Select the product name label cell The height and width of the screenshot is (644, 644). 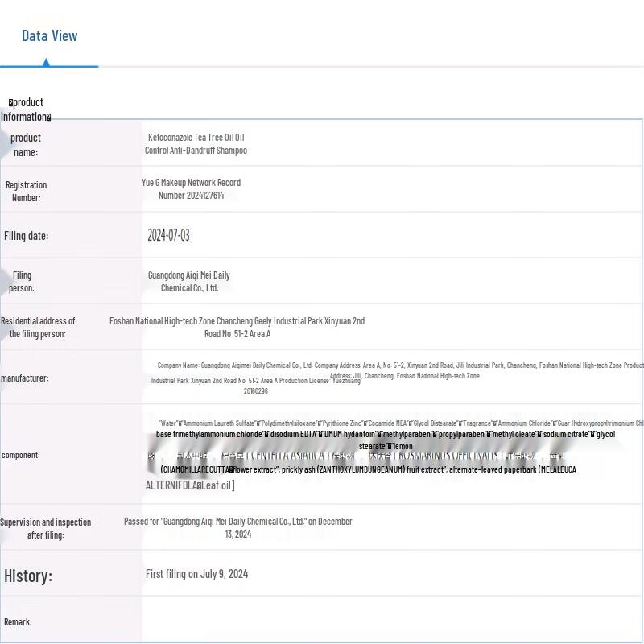point(26,145)
